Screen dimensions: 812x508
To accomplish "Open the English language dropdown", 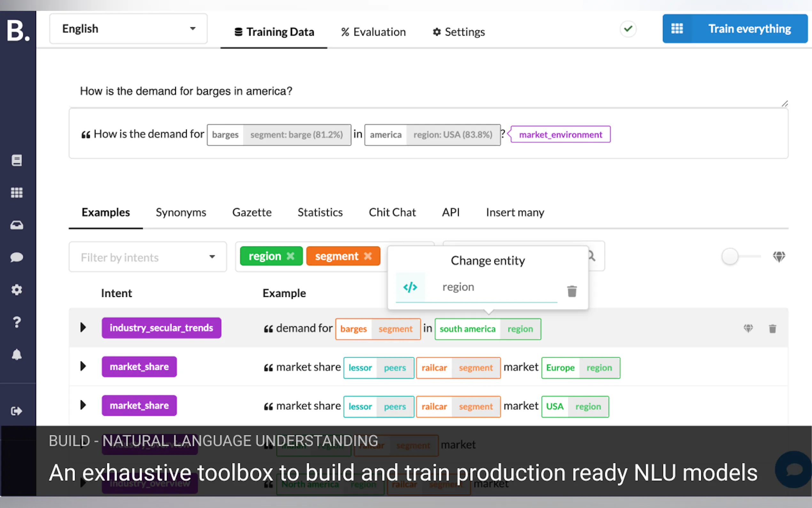I will coord(128,29).
